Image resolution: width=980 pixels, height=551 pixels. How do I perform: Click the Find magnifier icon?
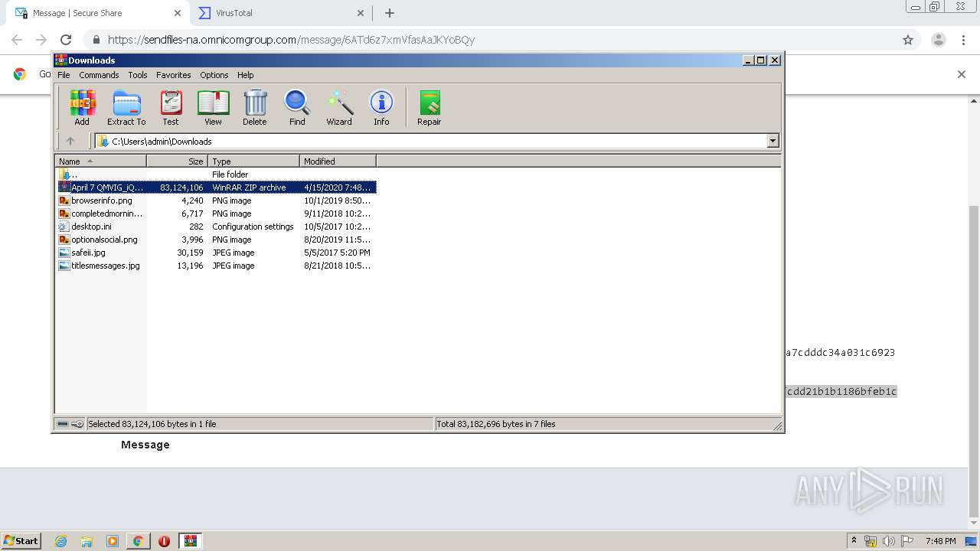297,107
